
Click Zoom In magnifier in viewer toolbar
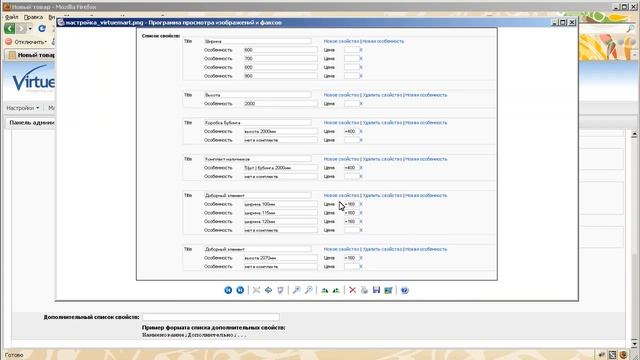coord(297,290)
